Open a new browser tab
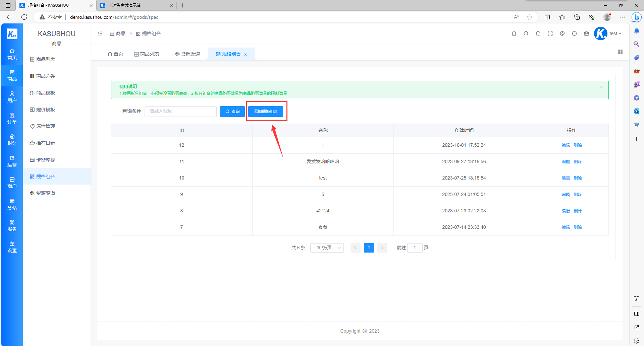The image size is (644, 346). (182, 5)
